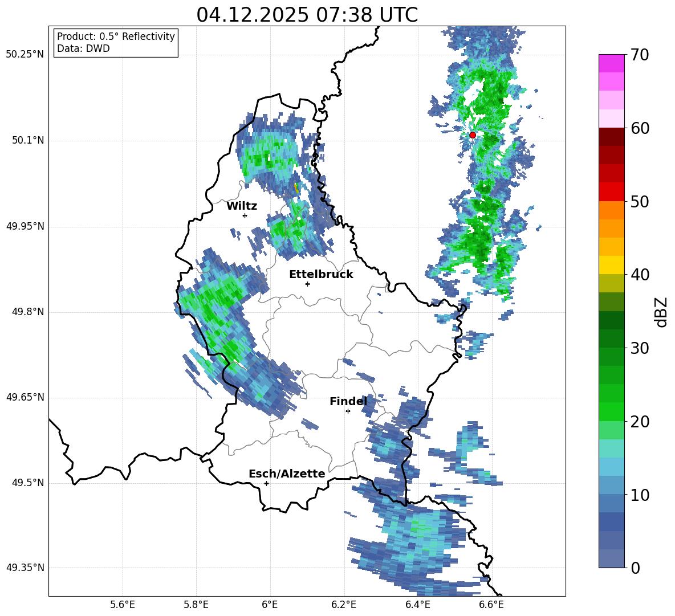Click the 0 tick on colorbar
The width and height of the screenshot is (675, 616).
635,568
